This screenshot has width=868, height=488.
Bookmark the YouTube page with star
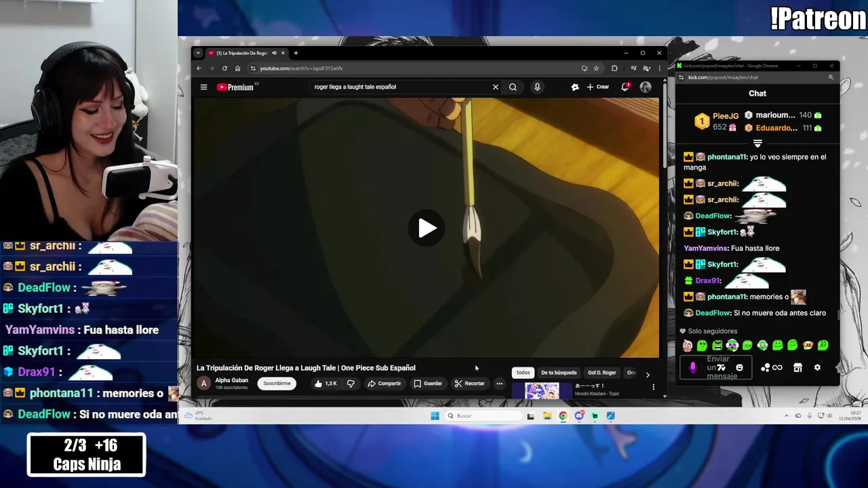596,68
